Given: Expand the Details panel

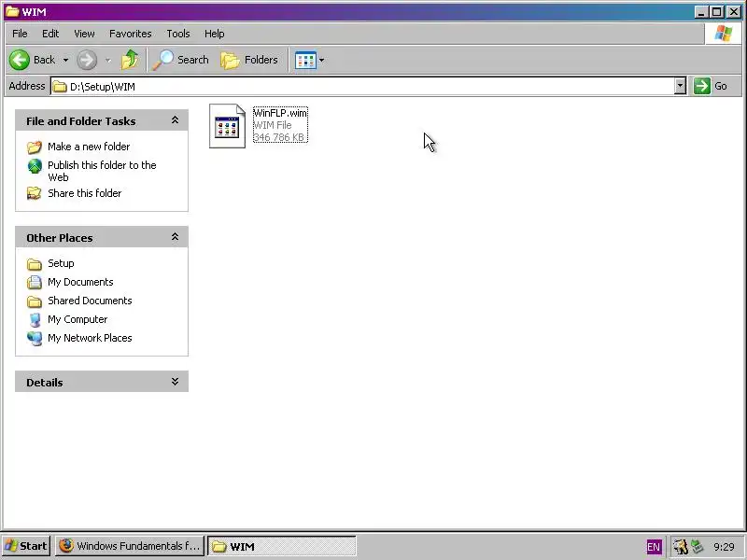Looking at the screenshot, I should point(175,382).
